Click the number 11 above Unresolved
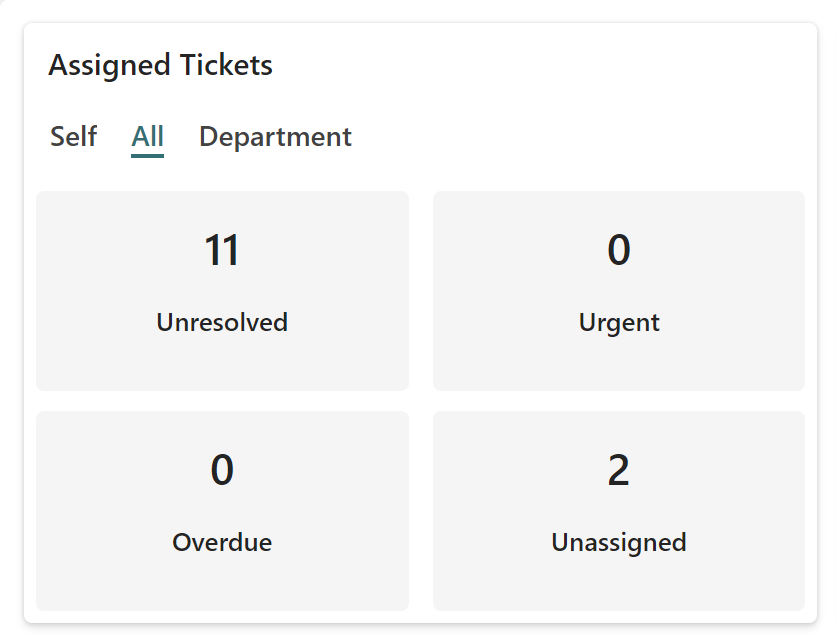 222,250
